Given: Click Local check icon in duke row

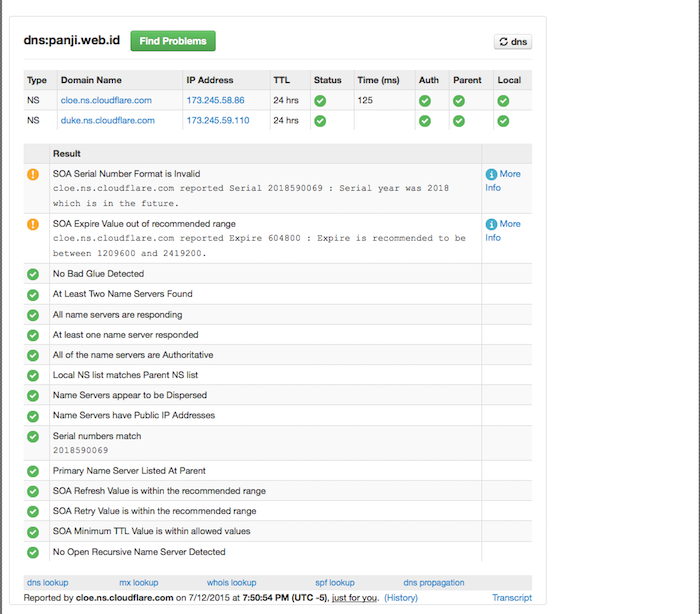Looking at the screenshot, I should coord(503,121).
